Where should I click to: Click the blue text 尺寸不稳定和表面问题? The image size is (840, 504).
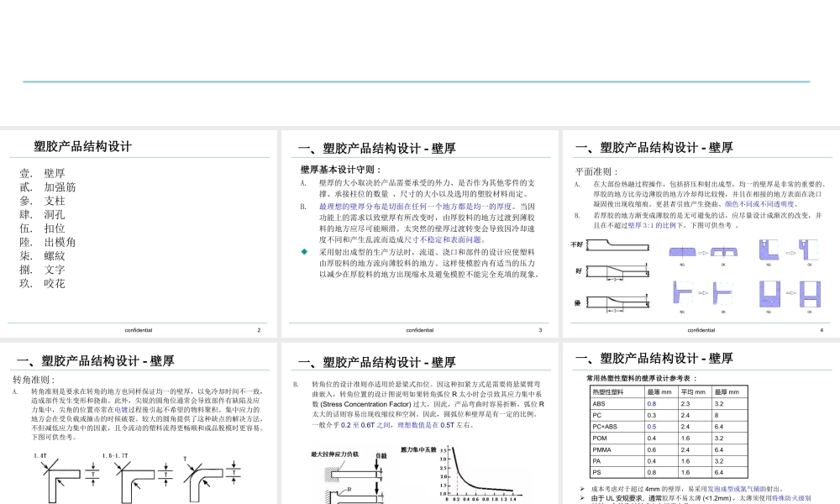click(x=444, y=240)
